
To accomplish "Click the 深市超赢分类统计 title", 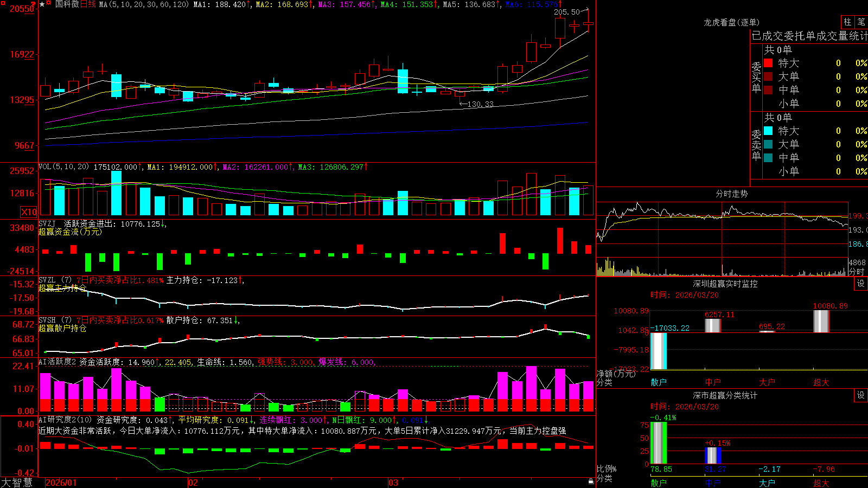I will pos(725,395).
